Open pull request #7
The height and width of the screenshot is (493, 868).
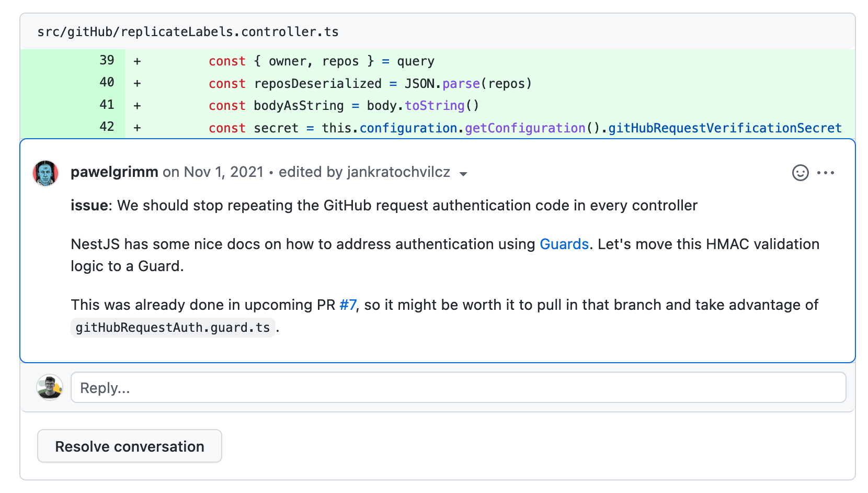(x=348, y=305)
